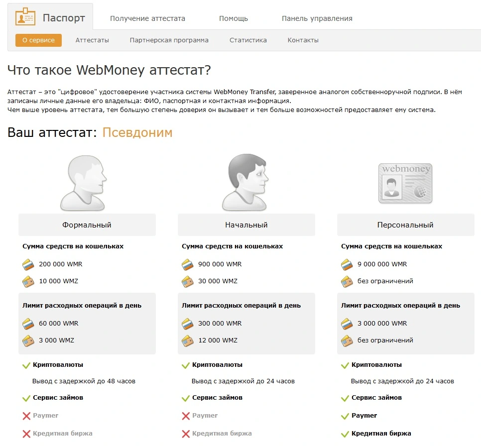The height and width of the screenshot is (448, 481).
Task: Click wallet icon beside 3 000 000 WMR
Action: point(347,324)
